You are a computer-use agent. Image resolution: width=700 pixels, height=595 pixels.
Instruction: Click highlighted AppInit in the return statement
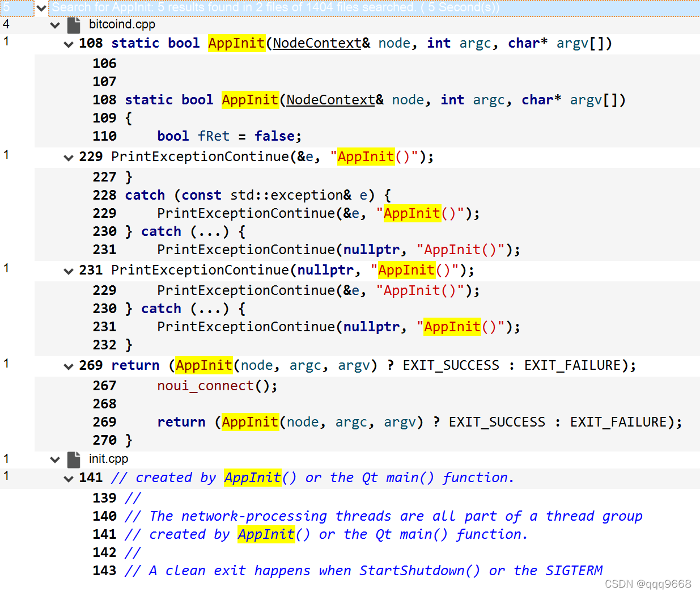point(203,365)
